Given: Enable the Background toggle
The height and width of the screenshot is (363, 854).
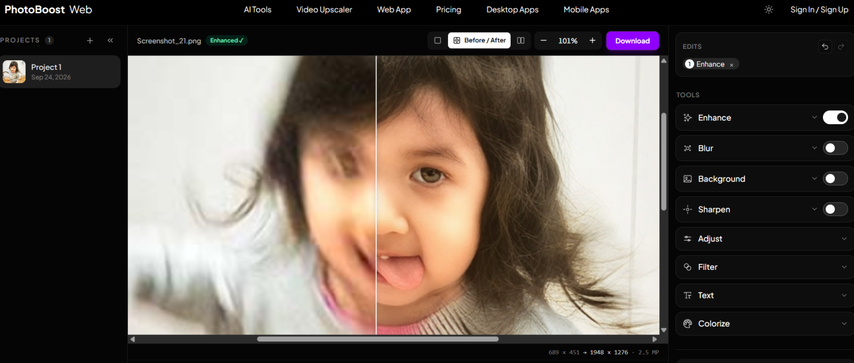Looking at the screenshot, I should tap(835, 179).
